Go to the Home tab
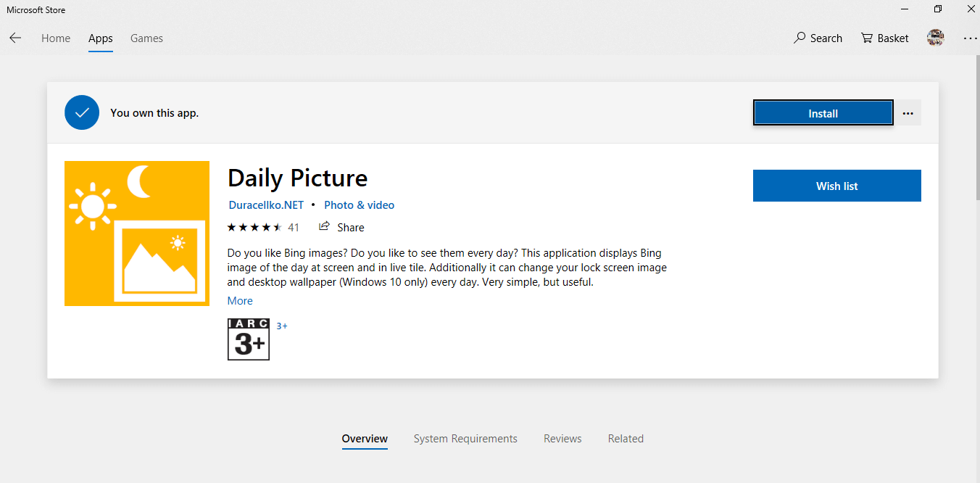980x483 pixels. (56, 38)
